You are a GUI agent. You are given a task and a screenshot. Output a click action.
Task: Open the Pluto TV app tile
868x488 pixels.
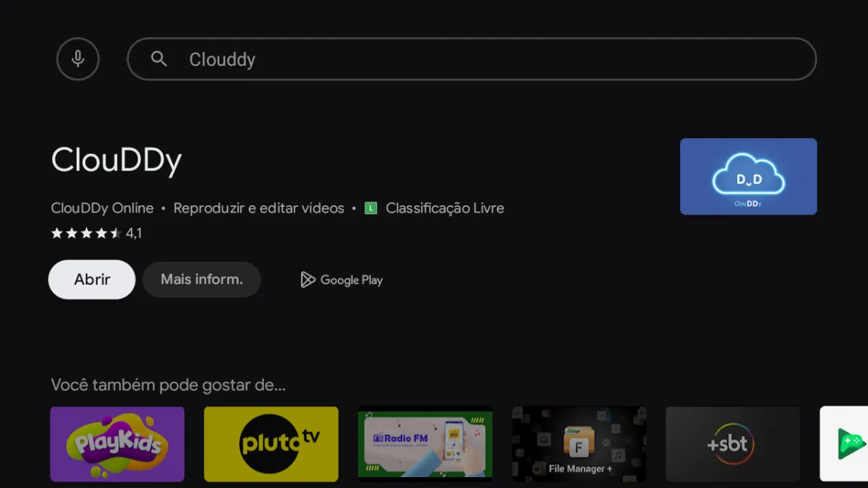pos(271,444)
